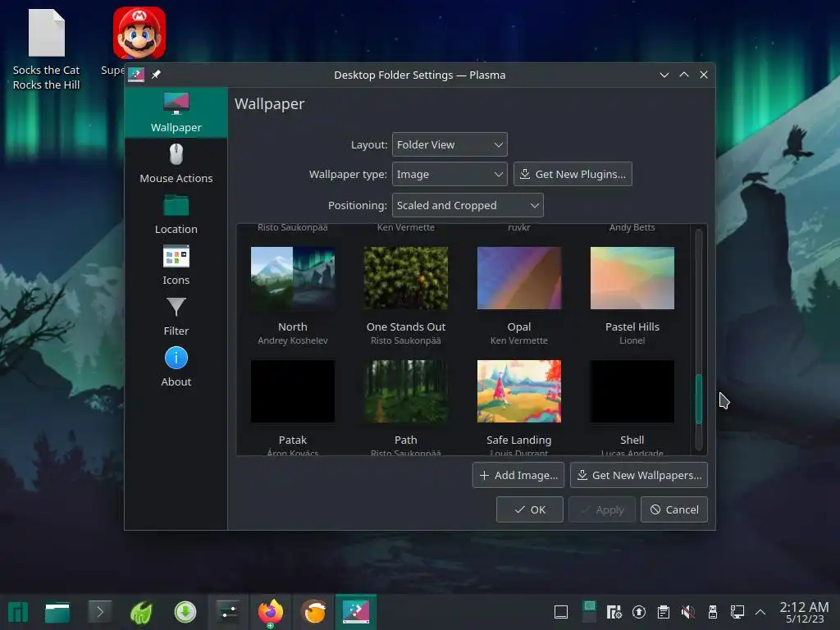Click the green virtual desktop pager icon
Screen dimensions: 840x630
[x=589, y=612]
